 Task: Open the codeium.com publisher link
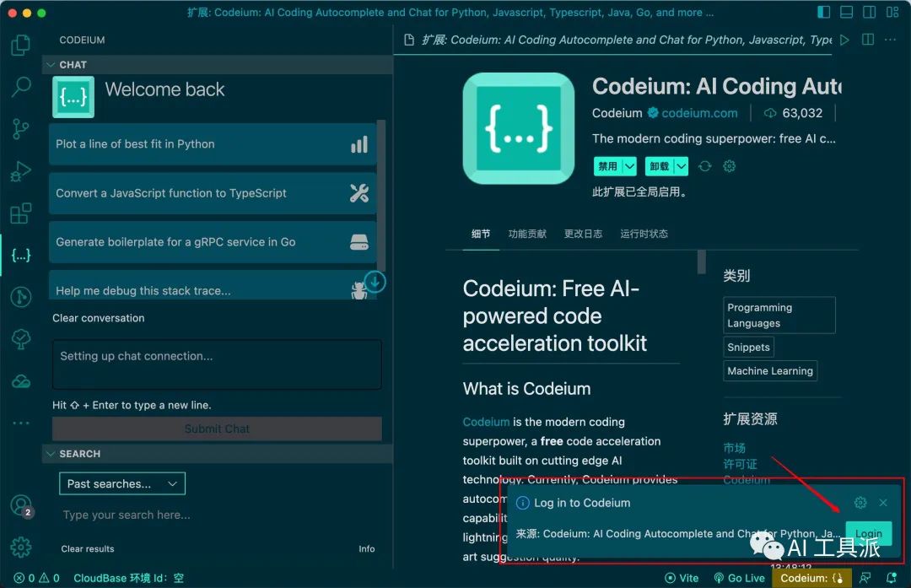click(699, 113)
